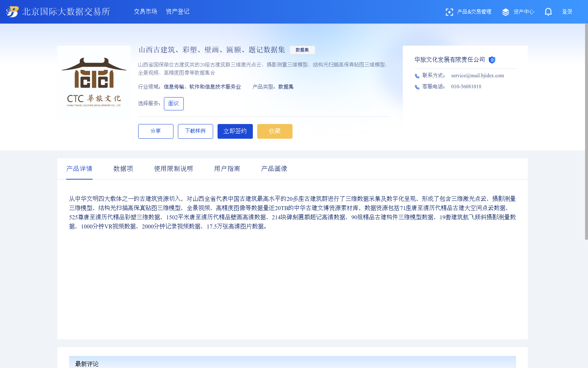Click email service@mail.bjidex.com
This screenshot has width=588, height=368.
coord(477,75)
